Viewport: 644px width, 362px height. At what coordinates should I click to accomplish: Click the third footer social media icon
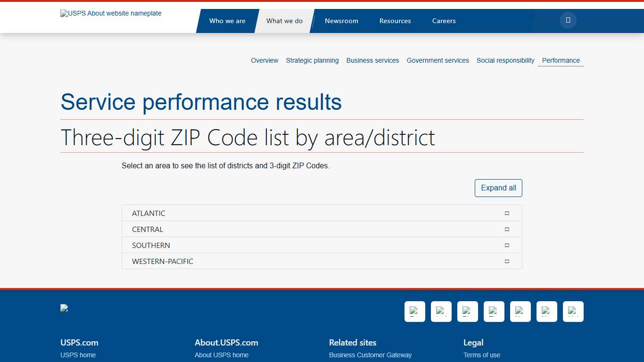467,312
